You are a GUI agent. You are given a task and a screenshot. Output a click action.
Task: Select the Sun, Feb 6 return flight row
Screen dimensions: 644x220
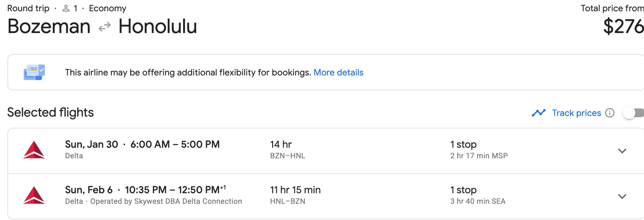[x=326, y=196]
